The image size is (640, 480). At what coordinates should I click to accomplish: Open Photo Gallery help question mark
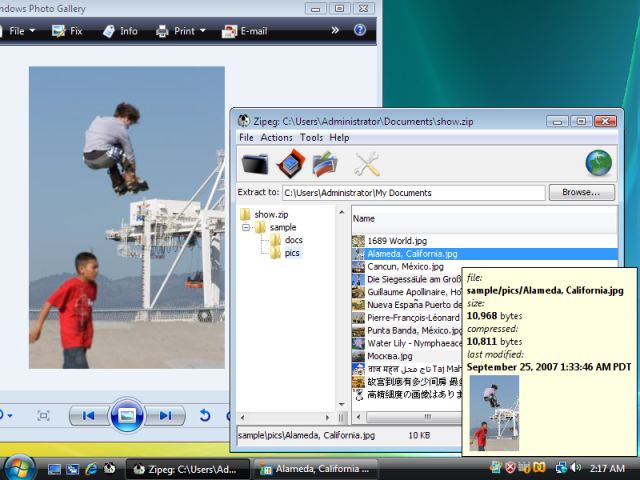tap(360, 30)
